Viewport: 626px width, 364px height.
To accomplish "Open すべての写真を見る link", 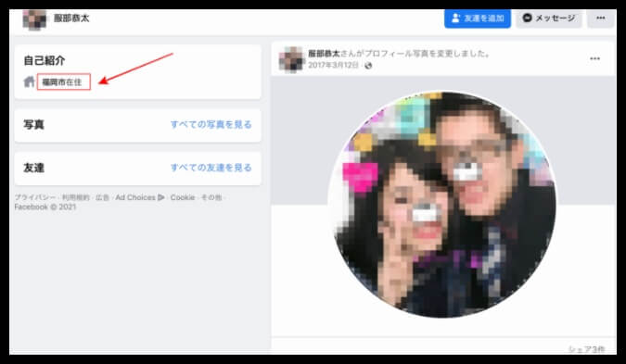I will coord(211,124).
